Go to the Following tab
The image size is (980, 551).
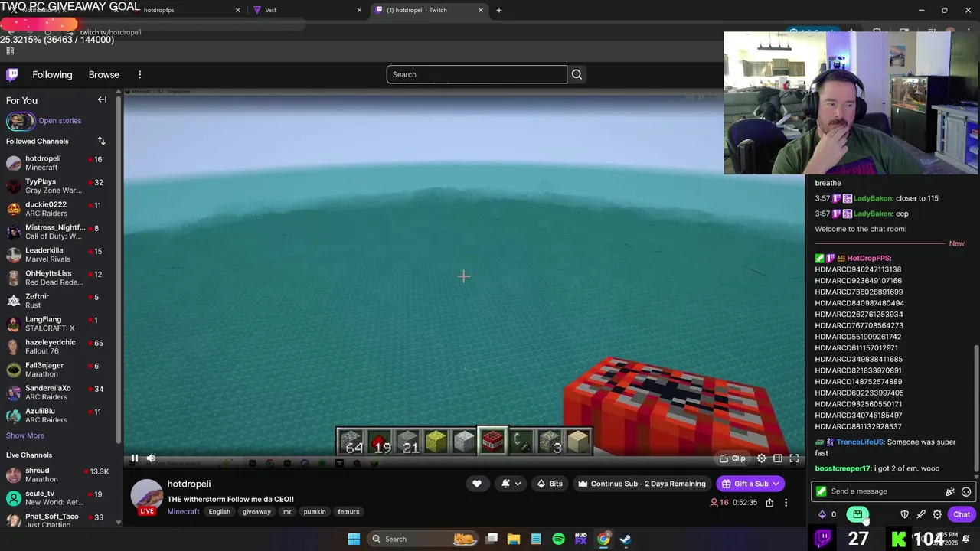(52, 74)
